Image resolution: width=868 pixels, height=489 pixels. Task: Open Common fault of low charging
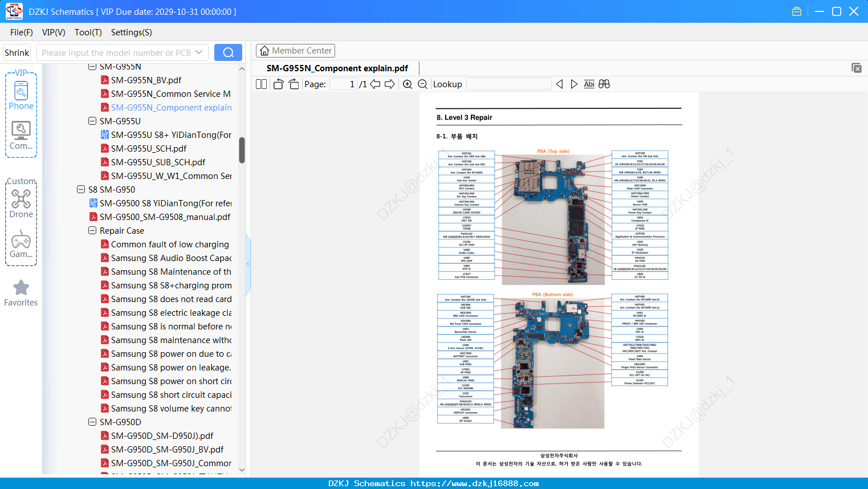point(165,244)
